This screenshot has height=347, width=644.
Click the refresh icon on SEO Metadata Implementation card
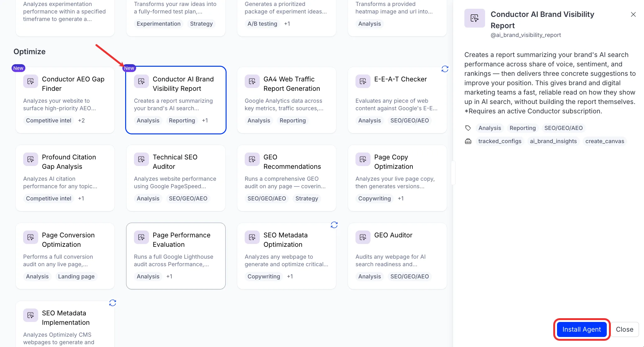(113, 303)
